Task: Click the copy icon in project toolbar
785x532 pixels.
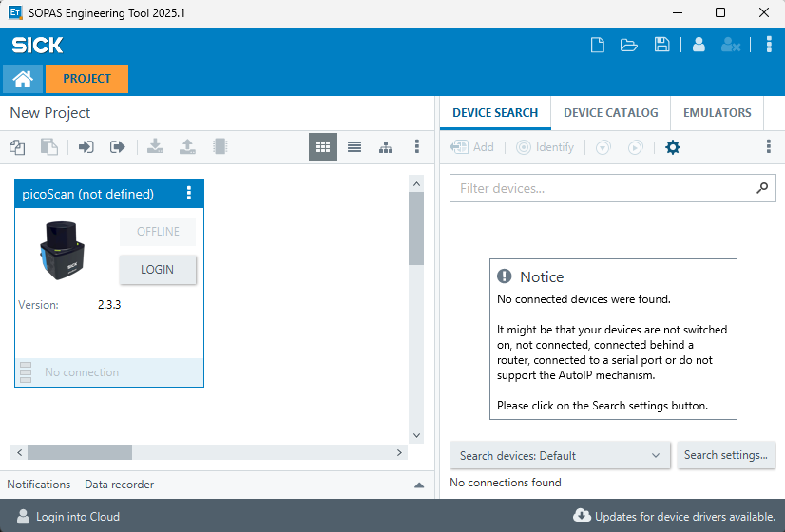Action: [17, 147]
